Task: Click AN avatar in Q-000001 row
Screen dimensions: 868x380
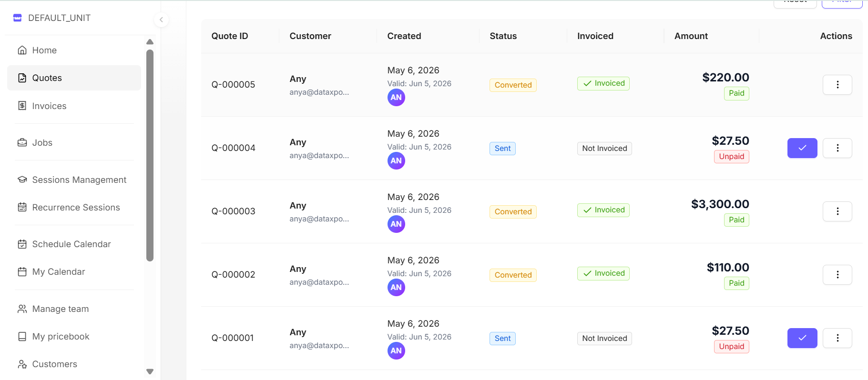Action: click(396, 351)
